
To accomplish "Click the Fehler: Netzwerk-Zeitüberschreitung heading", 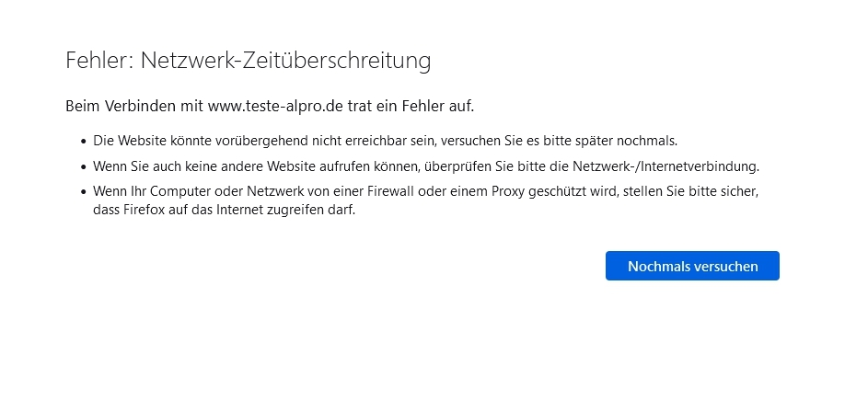I will click(248, 61).
